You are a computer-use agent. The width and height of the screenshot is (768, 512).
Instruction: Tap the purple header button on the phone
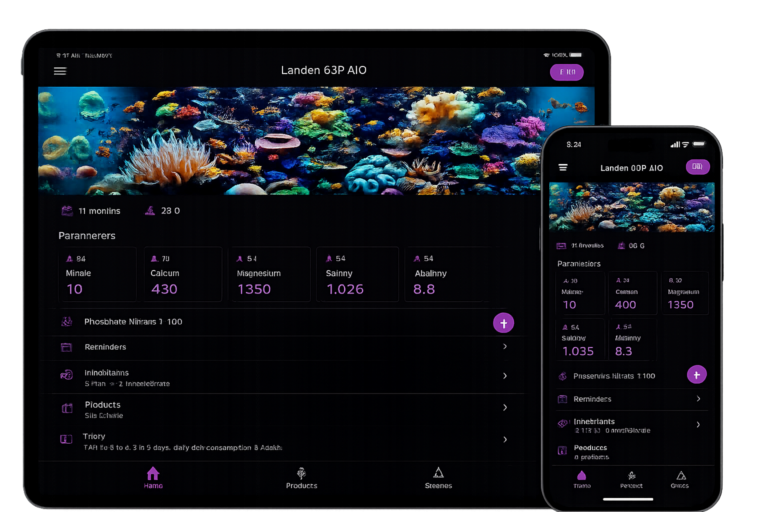tap(697, 167)
